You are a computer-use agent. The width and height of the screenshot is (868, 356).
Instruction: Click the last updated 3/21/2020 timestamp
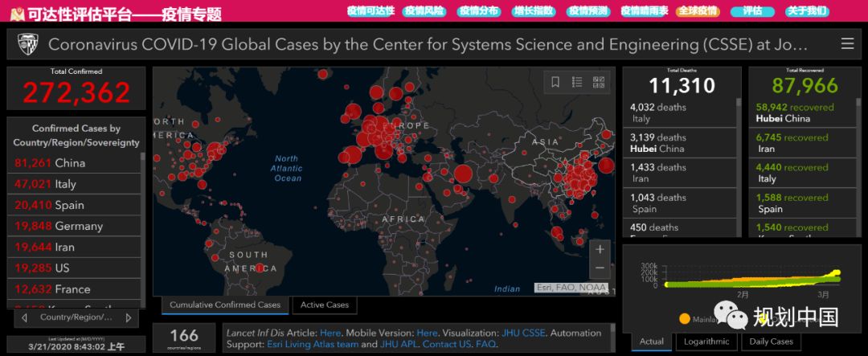[x=76, y=346]
